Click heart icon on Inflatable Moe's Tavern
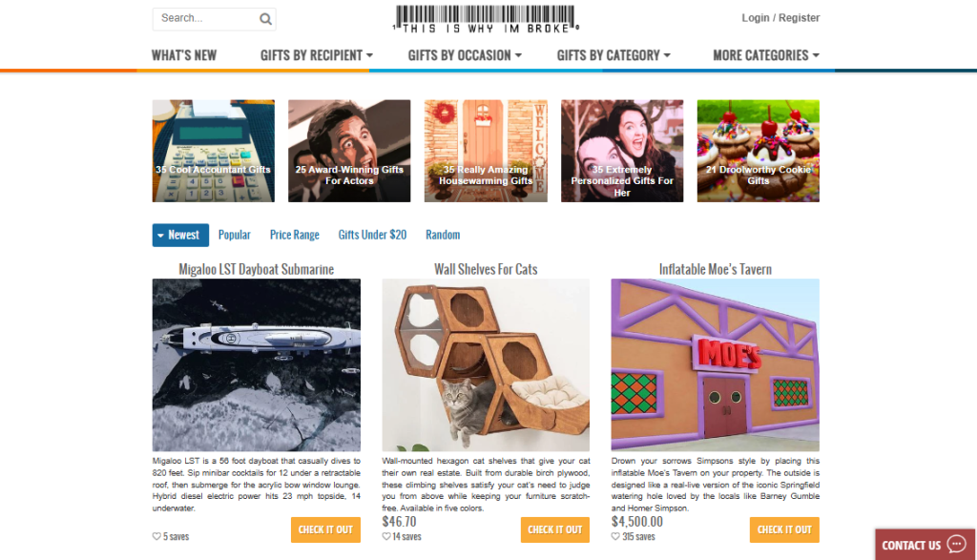Viewport: 977px width, 560px height. 615,536
